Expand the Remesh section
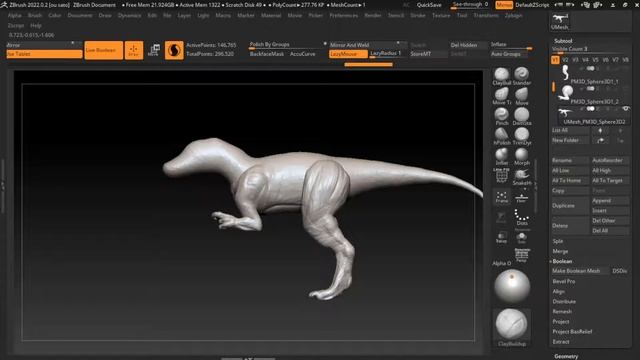The height and width of the screenshot is (360, 640). point(562,311)
